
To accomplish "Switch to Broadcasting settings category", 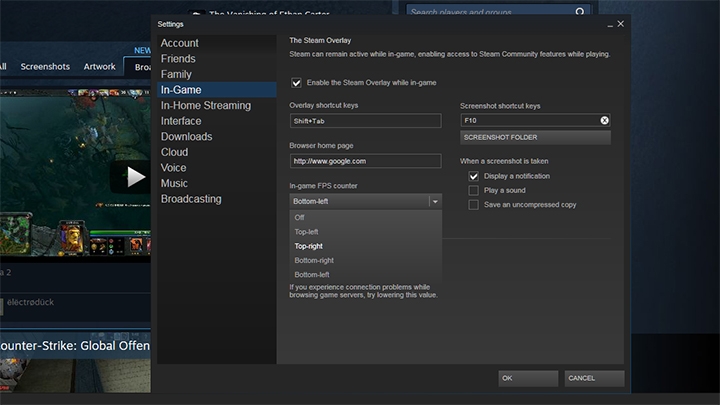I will pyautogui.click(x=191, y=199).
